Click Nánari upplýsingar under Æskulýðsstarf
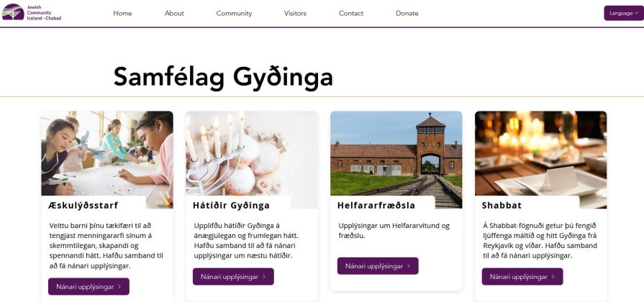 [x=89, y=286]
